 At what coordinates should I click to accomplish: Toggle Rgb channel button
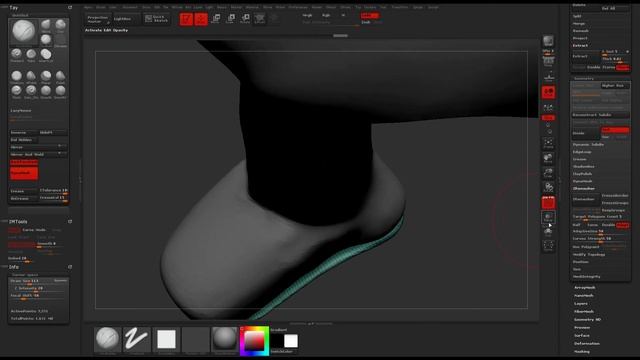coord(326,15)
